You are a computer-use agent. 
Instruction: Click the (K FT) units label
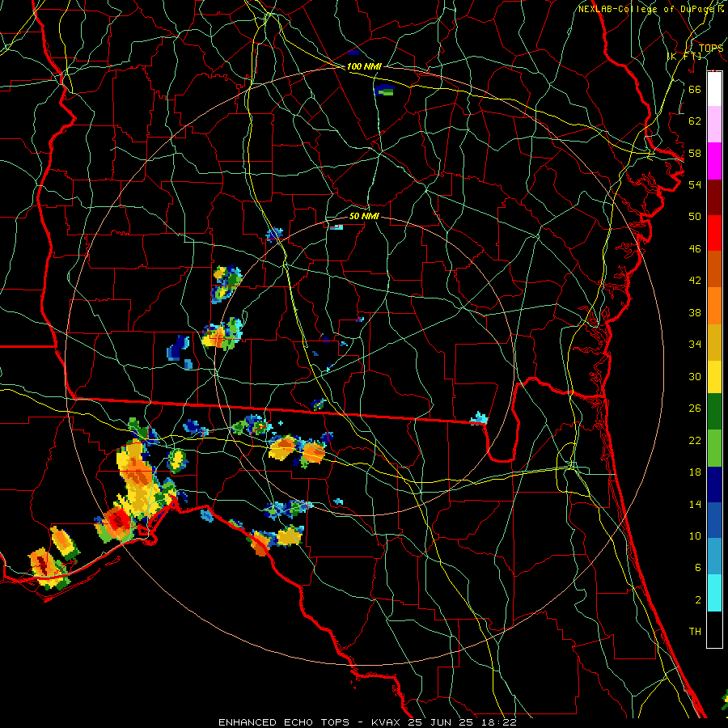pyautogui.click(x=684, y=56)
